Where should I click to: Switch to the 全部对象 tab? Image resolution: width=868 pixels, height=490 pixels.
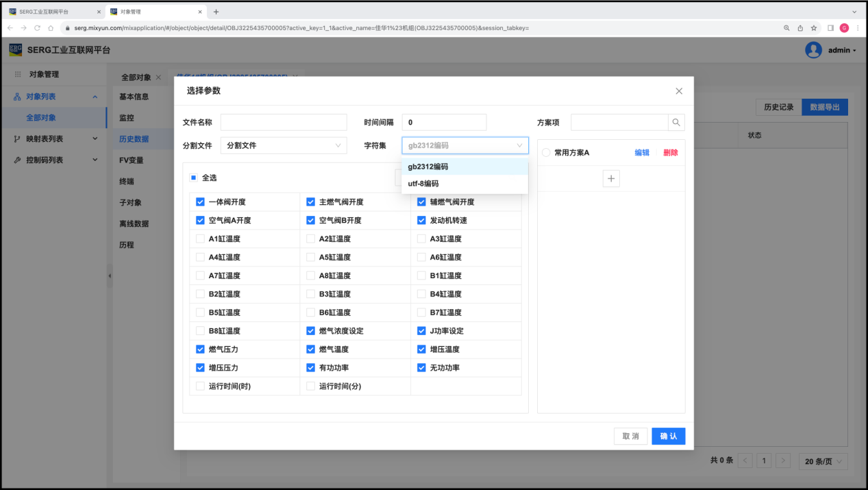tap(136, 77)
